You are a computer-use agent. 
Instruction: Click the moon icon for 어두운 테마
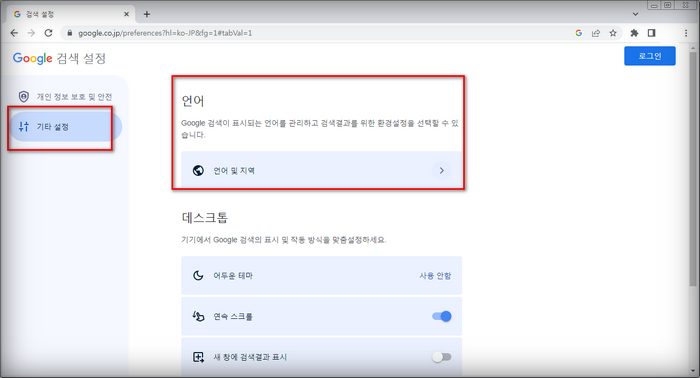(198, 275)
